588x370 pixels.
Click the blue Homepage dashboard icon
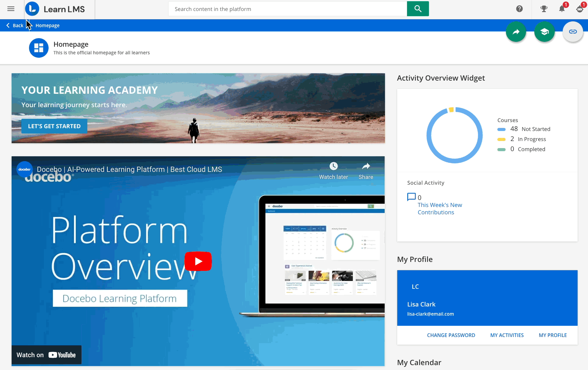click(x=39, y=48)
